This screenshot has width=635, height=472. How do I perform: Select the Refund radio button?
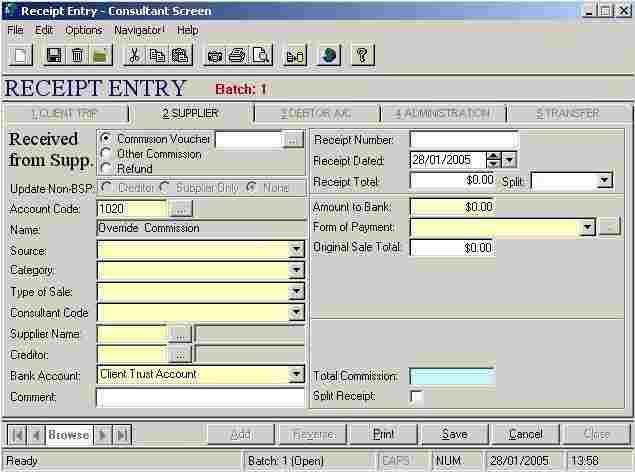[x=106, y=169]
